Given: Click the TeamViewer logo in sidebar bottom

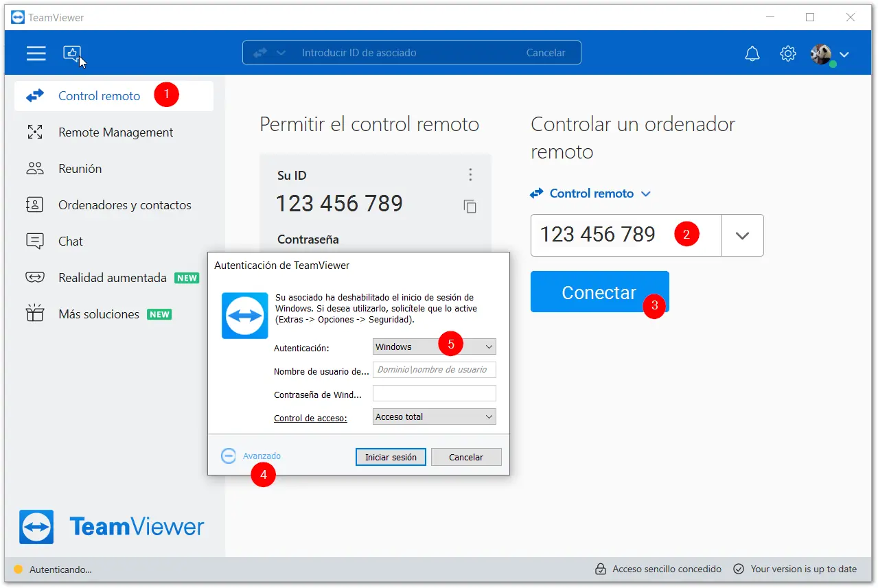Looking at the screenshot, I should 111,527.
